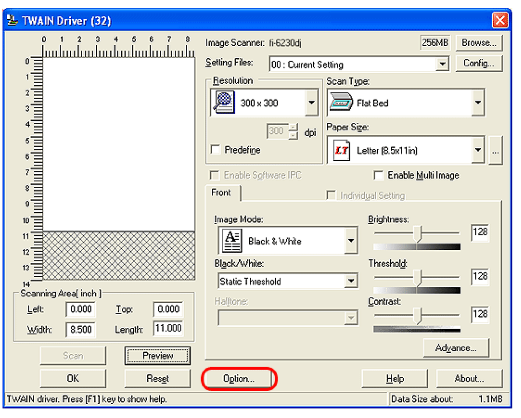The width and height of the screenshot is (521, 418).
Task: Click the Flat Bed scanner icon
Action: (x=341, y=102)
